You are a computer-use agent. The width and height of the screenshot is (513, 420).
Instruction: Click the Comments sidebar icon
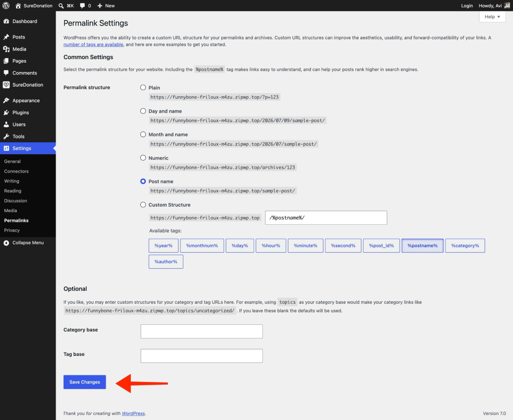click(x=6, y=73)
